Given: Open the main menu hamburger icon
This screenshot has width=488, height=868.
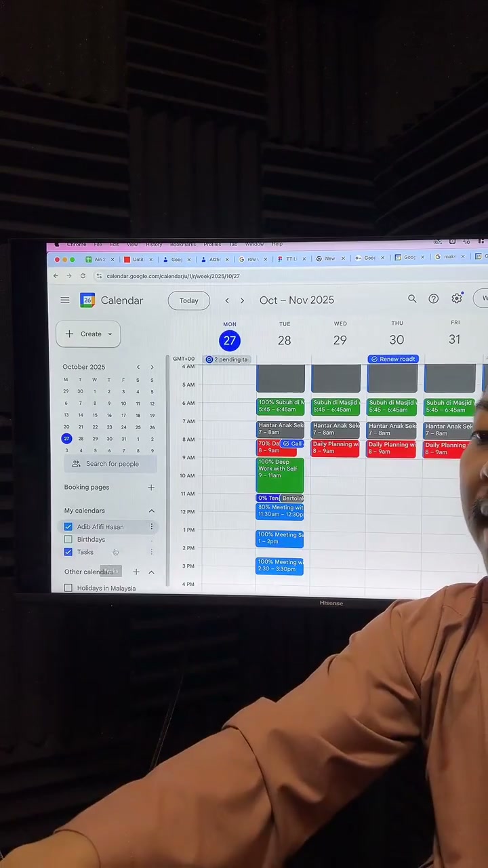Looking at the screenshot, I should pos(65,300).
